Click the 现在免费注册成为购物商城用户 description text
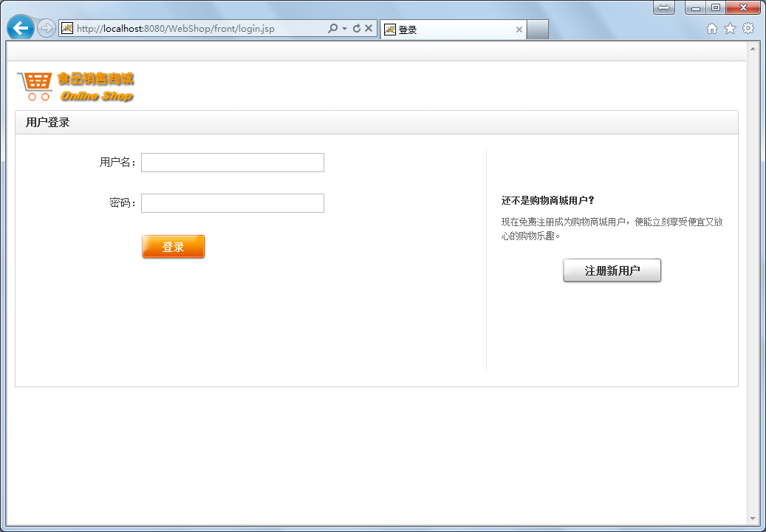This screenshot has width=766, height=532. pyautogui.click(x=612, y=228)
